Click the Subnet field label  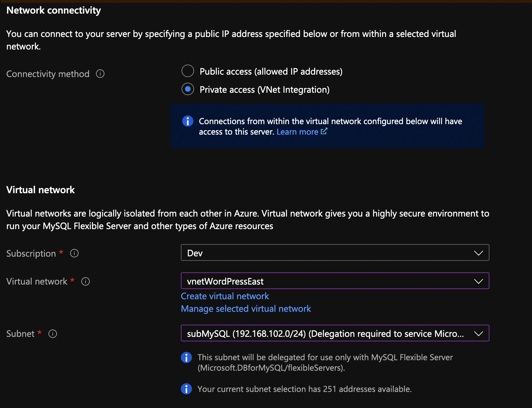tap(20, 334)
